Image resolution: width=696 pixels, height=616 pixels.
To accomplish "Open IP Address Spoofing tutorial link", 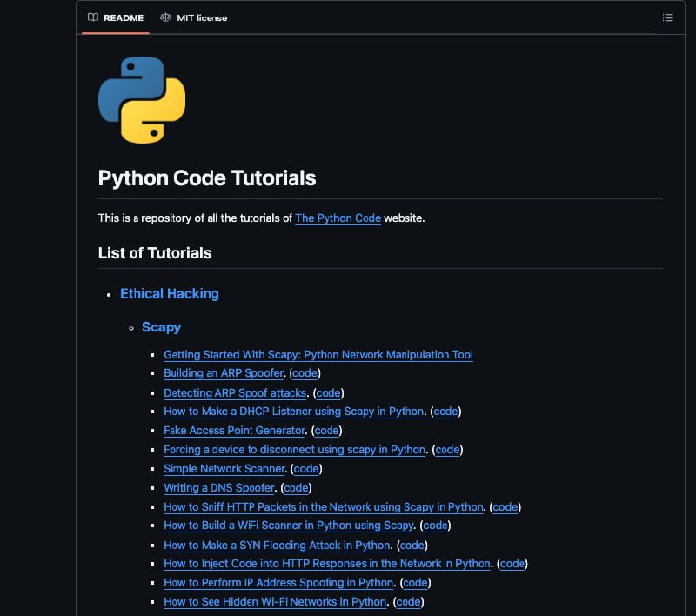I will (278, 582).
